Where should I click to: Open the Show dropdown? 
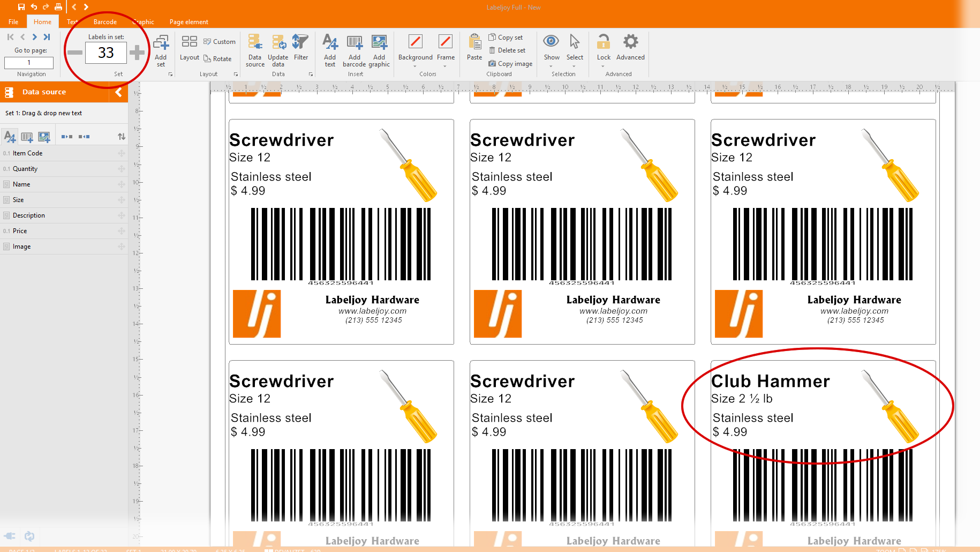click(x=552, y=51)
